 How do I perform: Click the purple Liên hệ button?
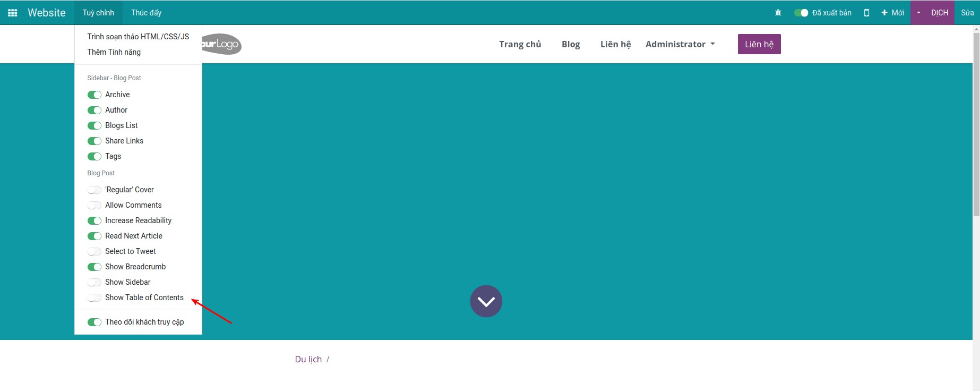tap(759, 44)
